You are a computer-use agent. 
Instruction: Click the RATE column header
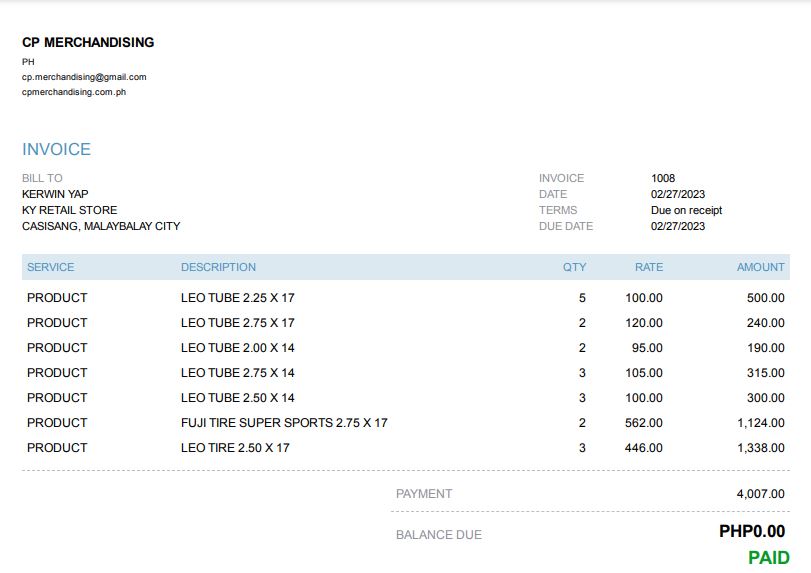[x=649, y=267]
